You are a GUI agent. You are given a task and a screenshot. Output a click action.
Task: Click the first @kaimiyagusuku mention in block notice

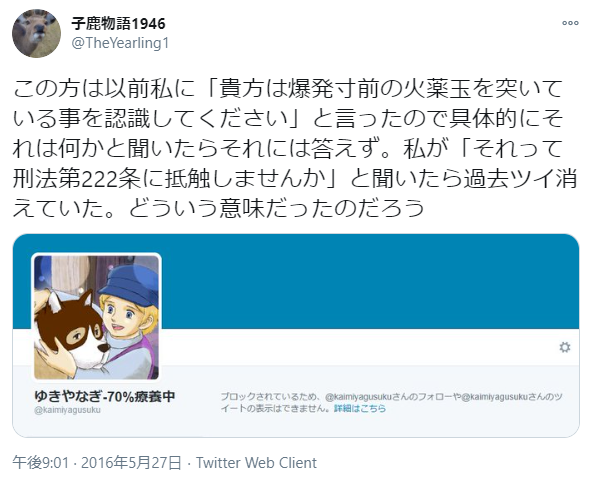358,397
